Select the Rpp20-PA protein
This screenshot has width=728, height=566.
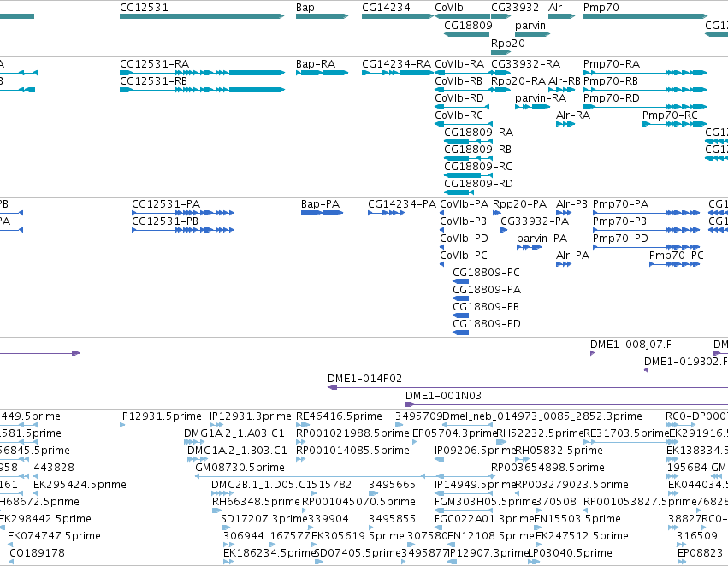[x=519, y=204]
